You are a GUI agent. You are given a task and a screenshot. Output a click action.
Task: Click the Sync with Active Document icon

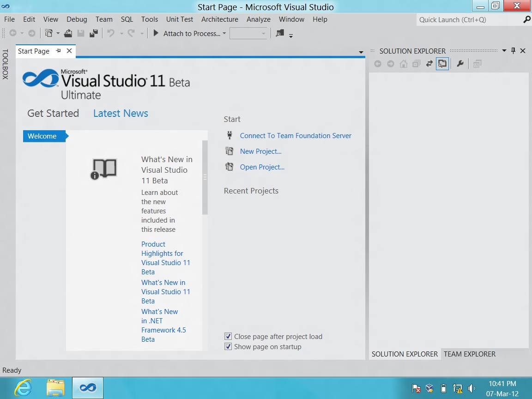coord(429,64)
